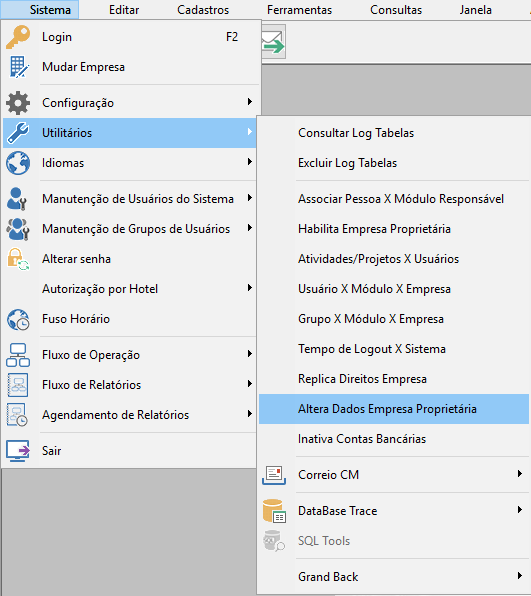Viewport: 531px width, 596px height.
Task: Click the Agendamento de Relatórios clock icon
Action: tap(17, 415)
